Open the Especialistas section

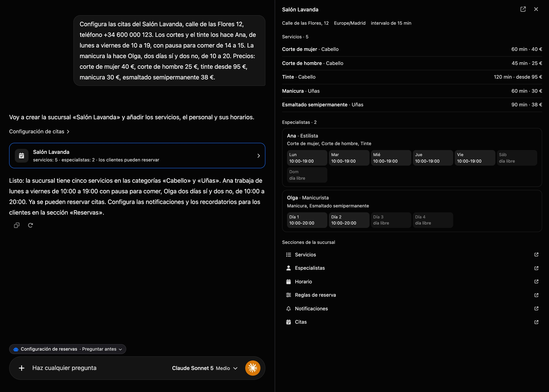click(412, 268)
